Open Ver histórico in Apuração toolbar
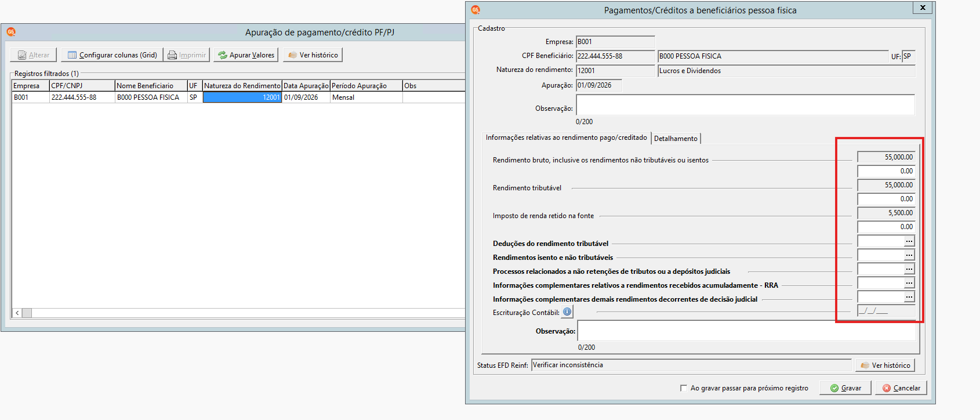This screenshot has height=420, width=980. tap(313, 55)
